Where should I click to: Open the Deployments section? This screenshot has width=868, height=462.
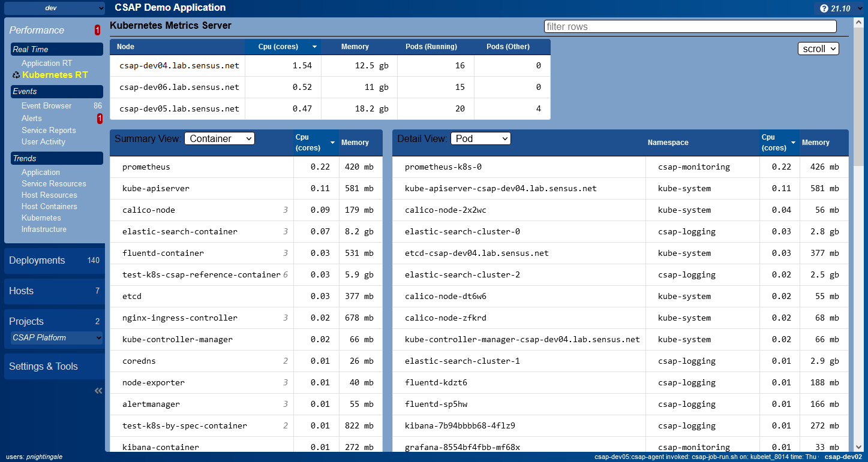(x=55, y=261)
